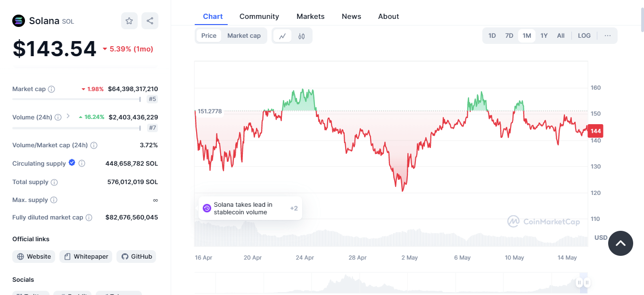This screenshot has width=644, height=295.
Task: Expand Volume (24h) details chevron
Action: (x=68, y=116)
